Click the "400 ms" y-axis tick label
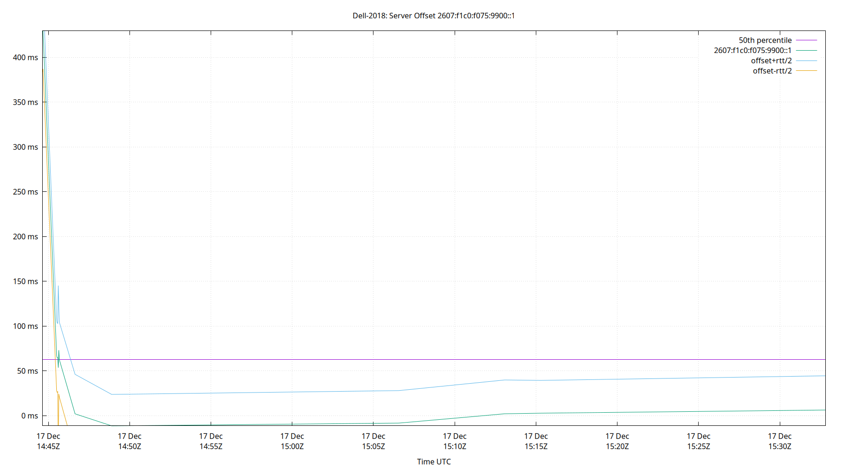 coord(26,57)
